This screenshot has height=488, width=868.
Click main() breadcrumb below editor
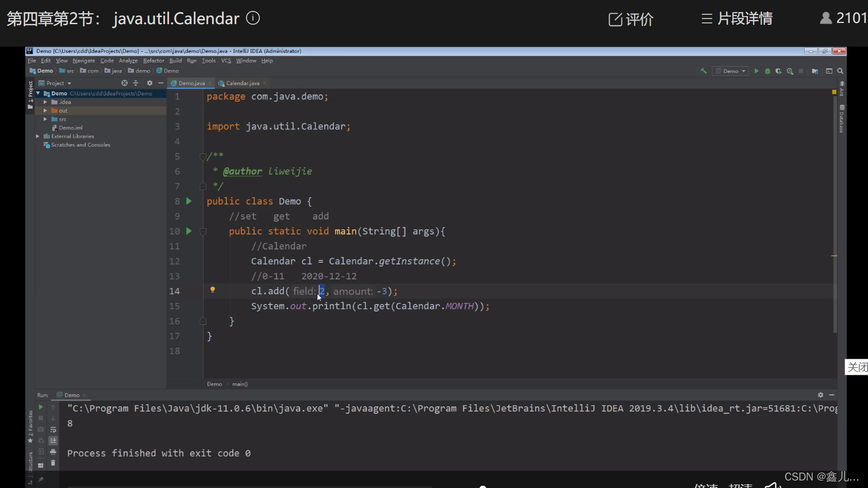[x=240, y=384]
